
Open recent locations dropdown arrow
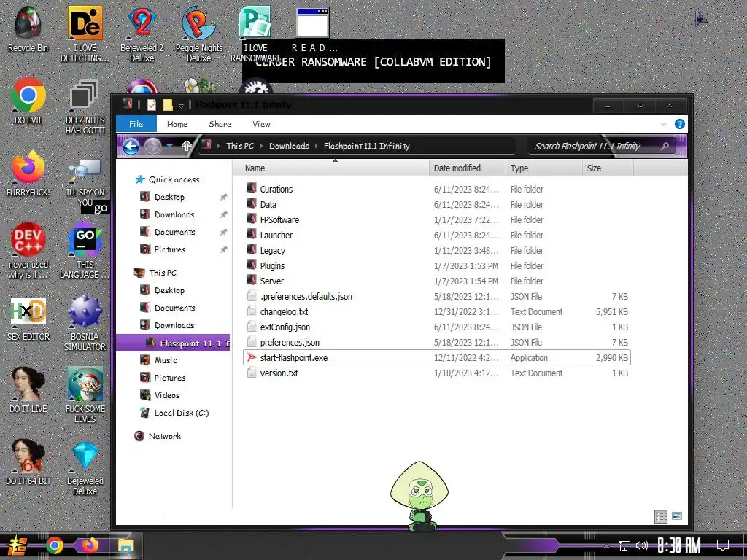pyautogui.click(x=170, y=146)
